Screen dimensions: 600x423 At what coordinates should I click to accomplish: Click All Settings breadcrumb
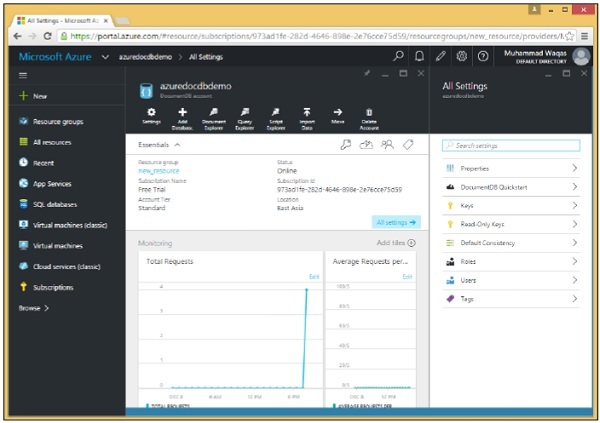tap(206, 57)
